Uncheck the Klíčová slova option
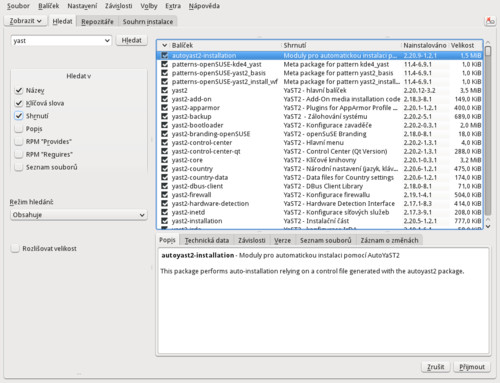 tap(19, 103)
